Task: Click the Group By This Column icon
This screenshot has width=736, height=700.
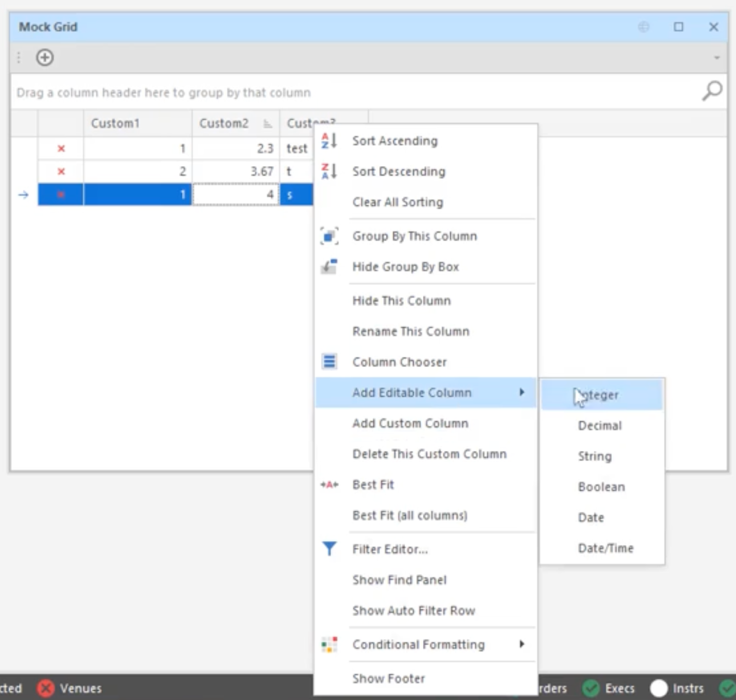Action: (329, 236)
